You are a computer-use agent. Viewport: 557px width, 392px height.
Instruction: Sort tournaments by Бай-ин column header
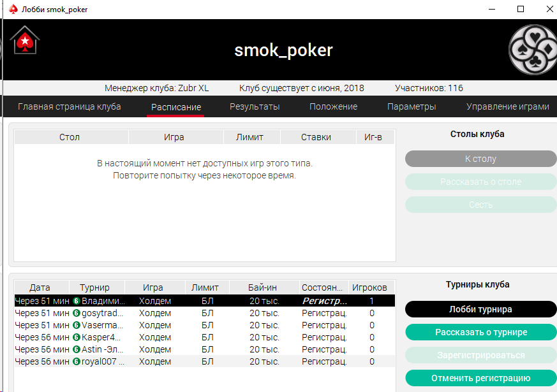point(264,287)
